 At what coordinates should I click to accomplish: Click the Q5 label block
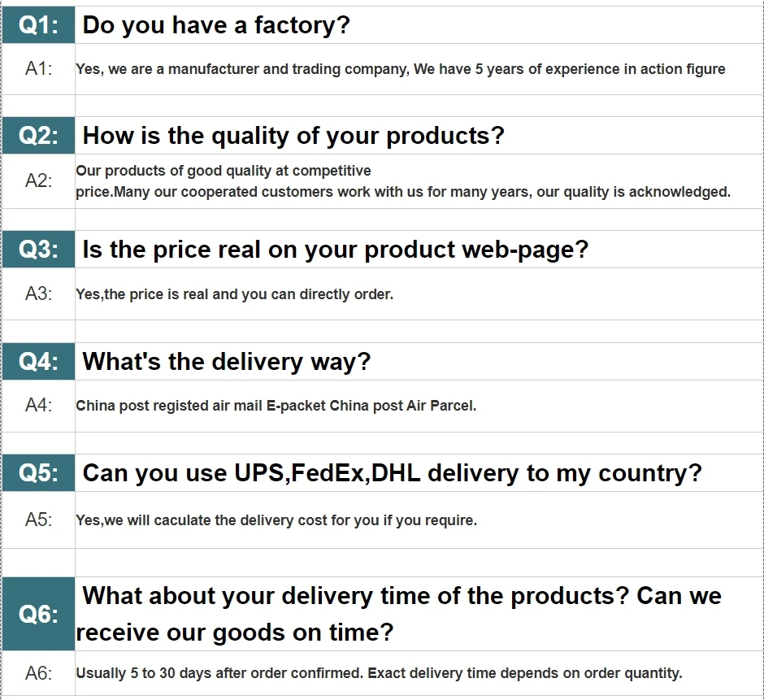pos(38,473)
